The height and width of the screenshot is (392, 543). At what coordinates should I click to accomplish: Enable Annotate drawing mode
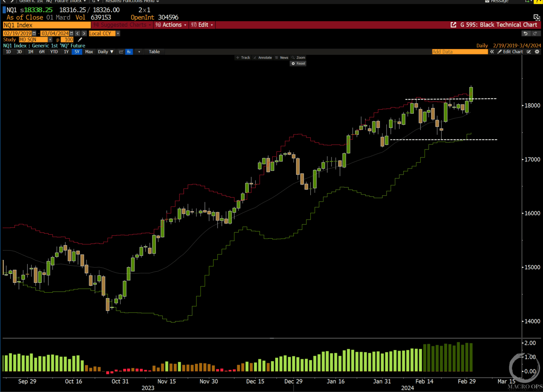tap(263, 57)
